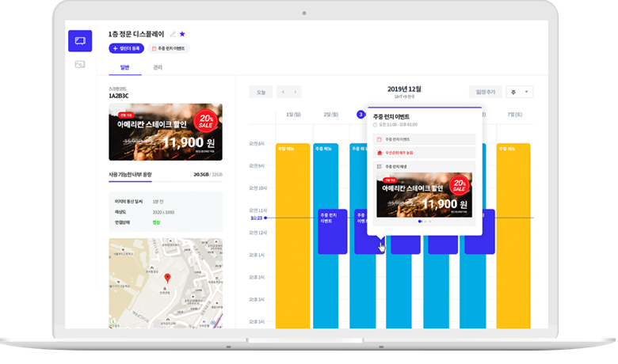Click the 오전 8시 time label
618x364 pixels.
tap(257, 144)
